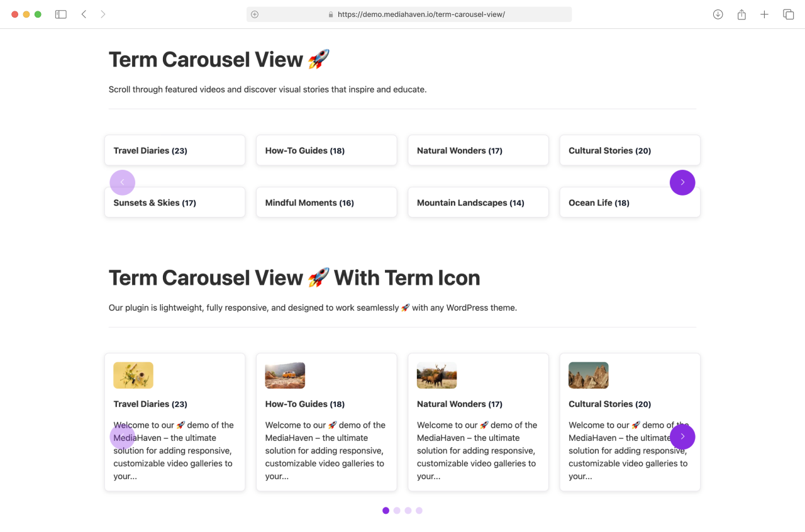Image resolution: width=805 pixels, height=532 pixels.
Task: Open the Ocean Life (18) category
Action: pos(630,202)
